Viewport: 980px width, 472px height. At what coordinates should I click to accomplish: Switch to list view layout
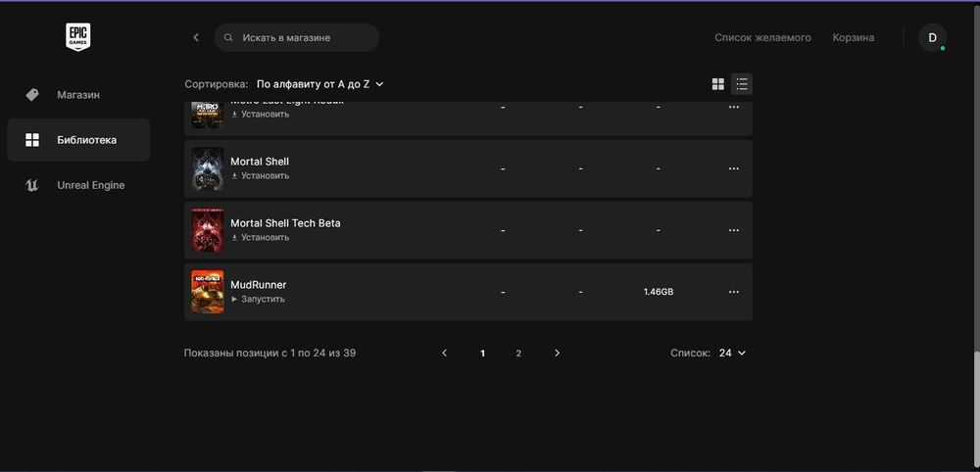[x=742, y=84]
